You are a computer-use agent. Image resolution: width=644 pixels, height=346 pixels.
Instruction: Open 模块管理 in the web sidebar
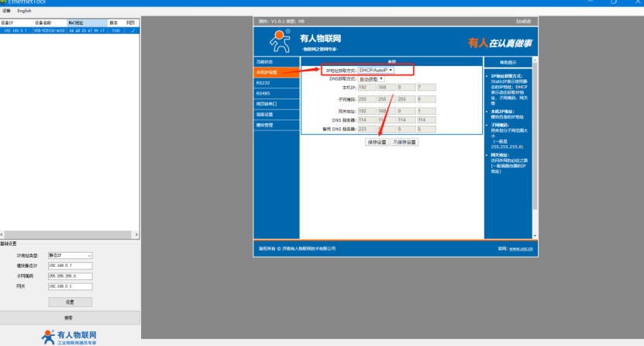coord(265,124)
